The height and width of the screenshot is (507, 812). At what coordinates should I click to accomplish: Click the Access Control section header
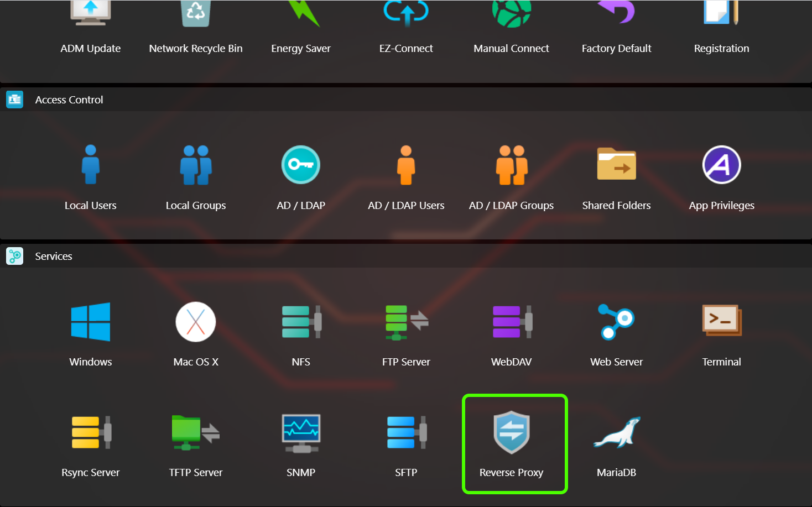(x=406, y=100)
